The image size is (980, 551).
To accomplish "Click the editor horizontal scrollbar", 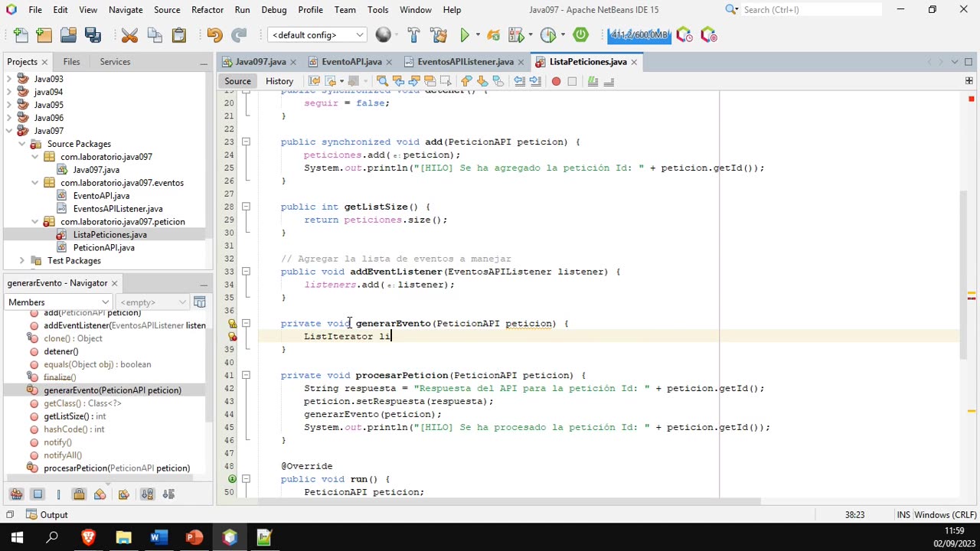I will tap(509, 502).
